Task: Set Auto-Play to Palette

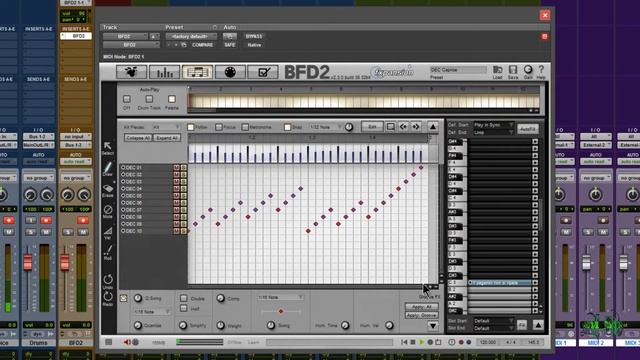Action: pyautogui.click(x=172, y=99)
